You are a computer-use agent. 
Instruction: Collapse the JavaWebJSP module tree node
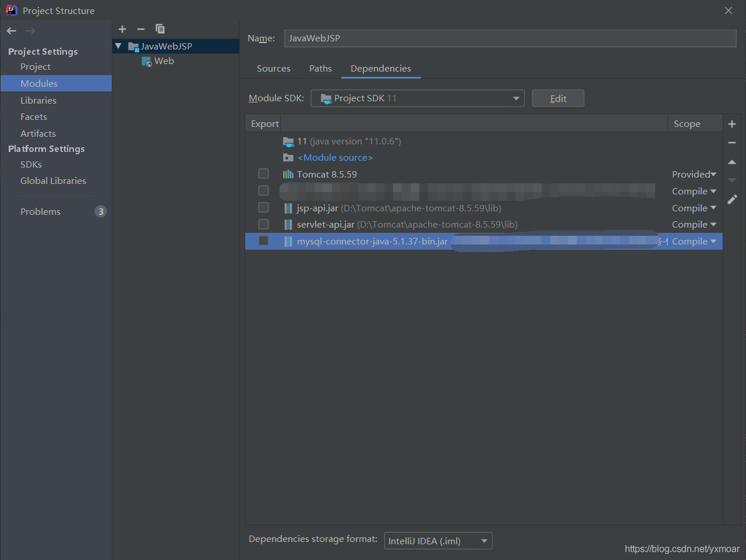pyautogui.click(x=118, y=46)
